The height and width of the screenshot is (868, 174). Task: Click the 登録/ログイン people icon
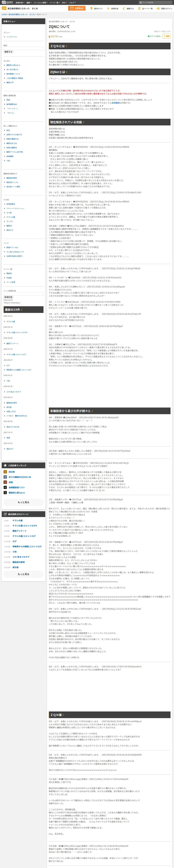(x=158, y=8)
